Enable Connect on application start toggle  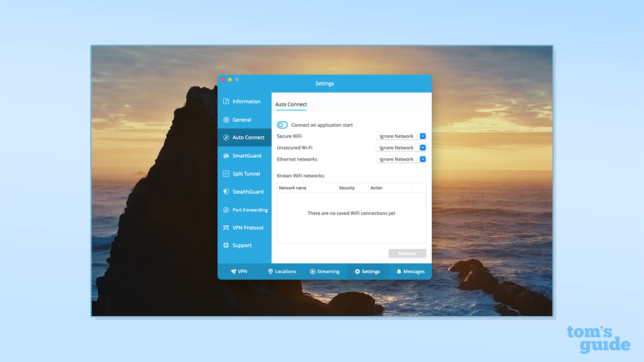pos(282,125)
